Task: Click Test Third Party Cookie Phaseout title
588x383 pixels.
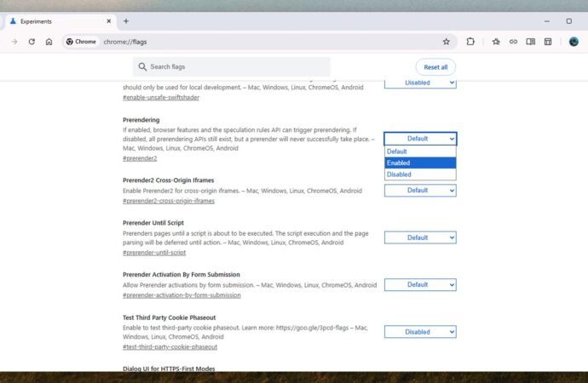Action: [x=169, y=317]
